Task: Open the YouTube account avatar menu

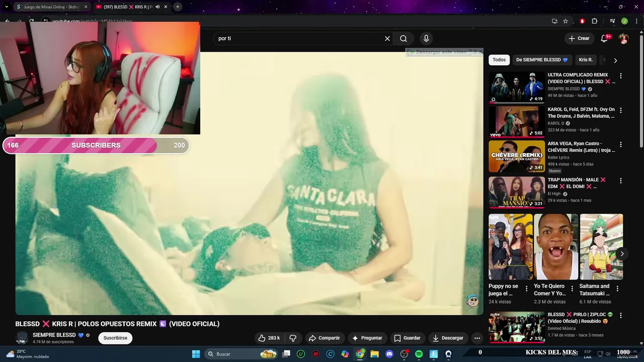Action: 624,38
